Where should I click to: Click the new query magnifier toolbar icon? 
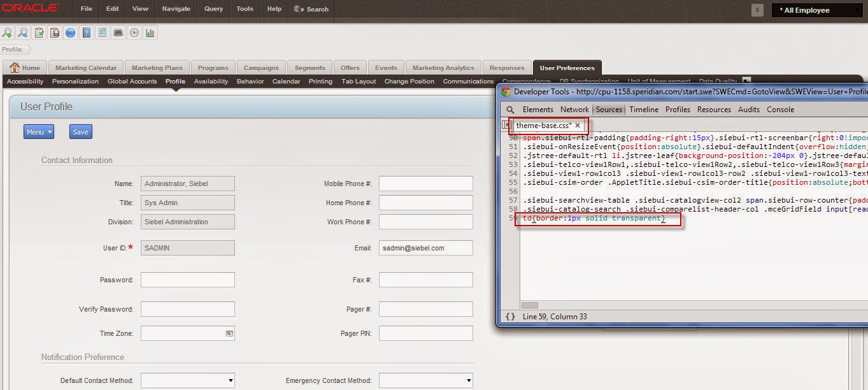click(x=8, y=32)
